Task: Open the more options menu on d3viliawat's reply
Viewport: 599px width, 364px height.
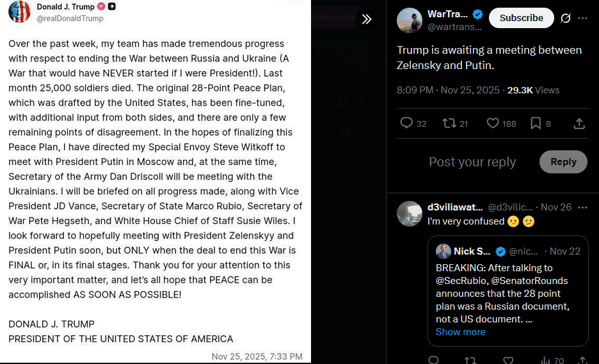Action: [x=582, y=207]
